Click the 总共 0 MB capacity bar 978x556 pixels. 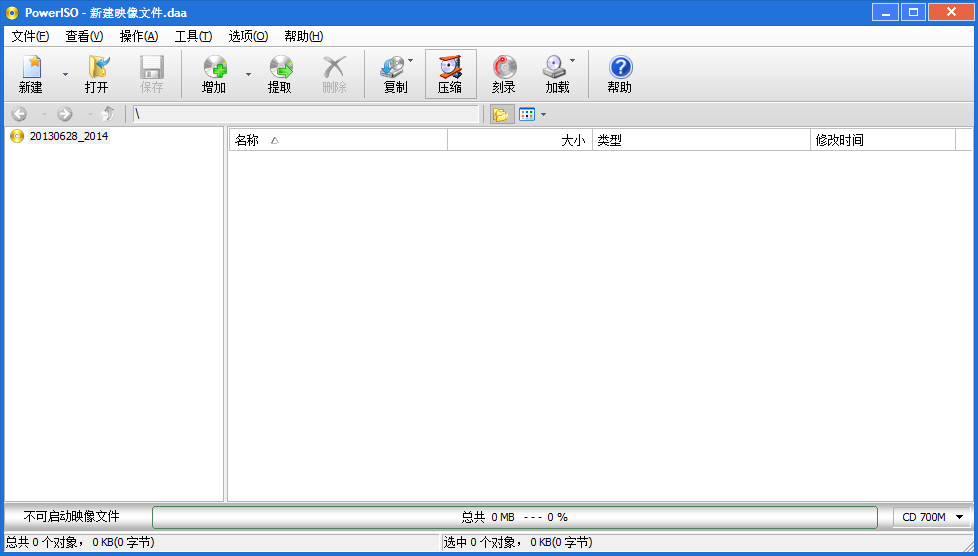click(515, 517)
